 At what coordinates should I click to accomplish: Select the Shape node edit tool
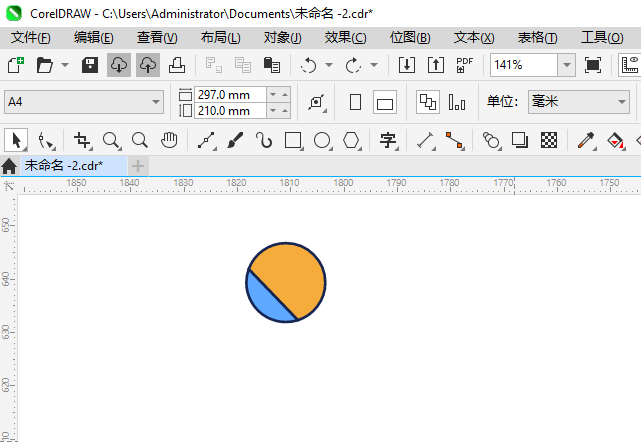[x=45, y=141]
